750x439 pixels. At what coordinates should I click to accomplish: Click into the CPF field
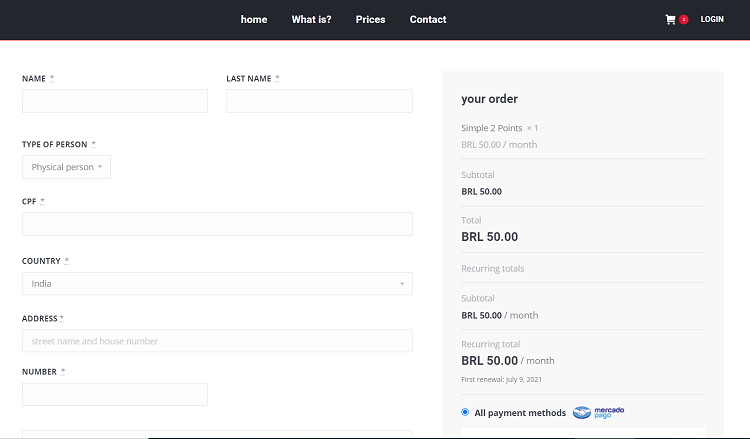click(217, 224)
